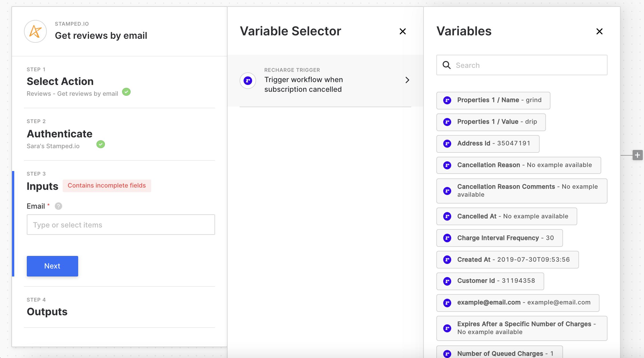Click the Stamped.io star logo icon
Image resolution: width=644 pixels, height=358 pixels.
pyautogui.click(x=35, y=31)
